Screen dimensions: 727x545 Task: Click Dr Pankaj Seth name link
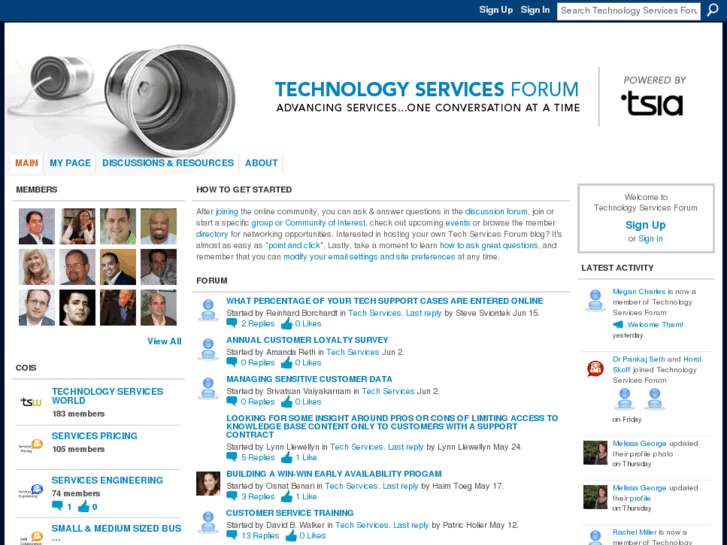638,359
